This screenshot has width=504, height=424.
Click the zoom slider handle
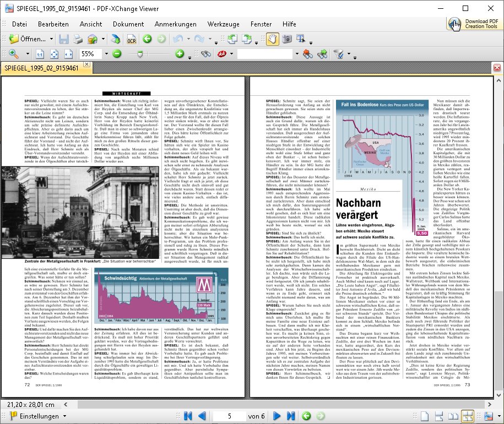click(x=140, y=54)
